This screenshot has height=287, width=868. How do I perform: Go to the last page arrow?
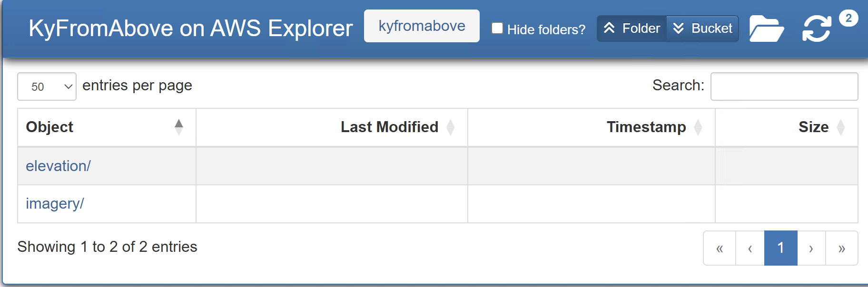(x=842, y=248)
